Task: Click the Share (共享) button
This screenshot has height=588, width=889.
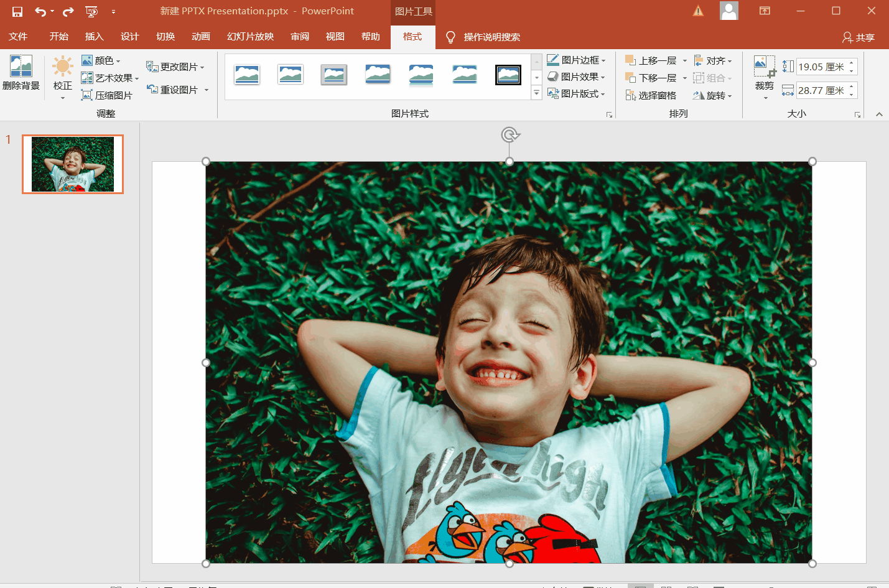Action: pos(859,37)
